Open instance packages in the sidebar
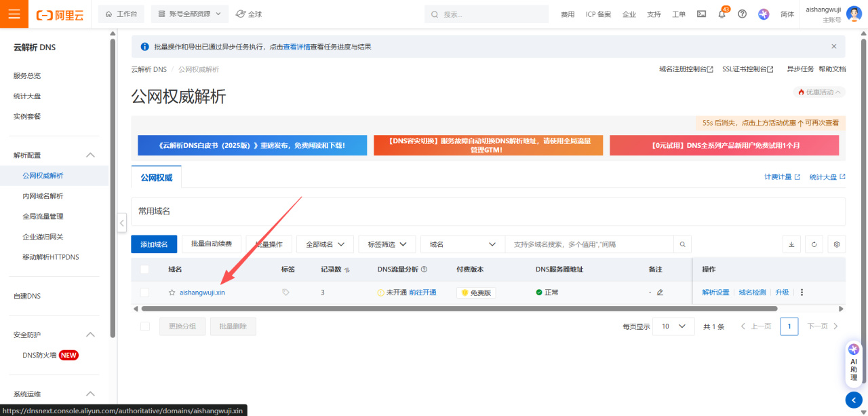The height and width of the screenshot is (416, 868). click(27, 116)
